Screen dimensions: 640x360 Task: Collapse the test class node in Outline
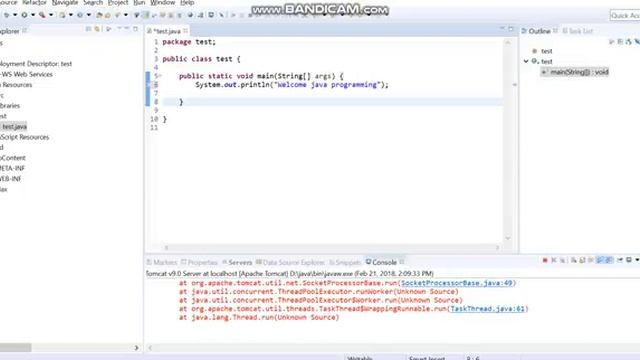point(526,61)
